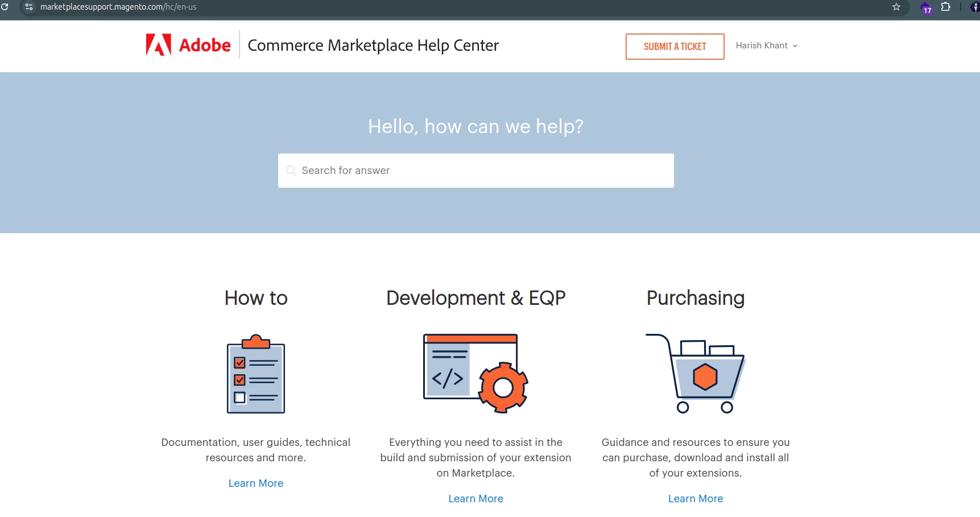
Task: Open the extension icon with badge 17
Action: tap(926, 8)
